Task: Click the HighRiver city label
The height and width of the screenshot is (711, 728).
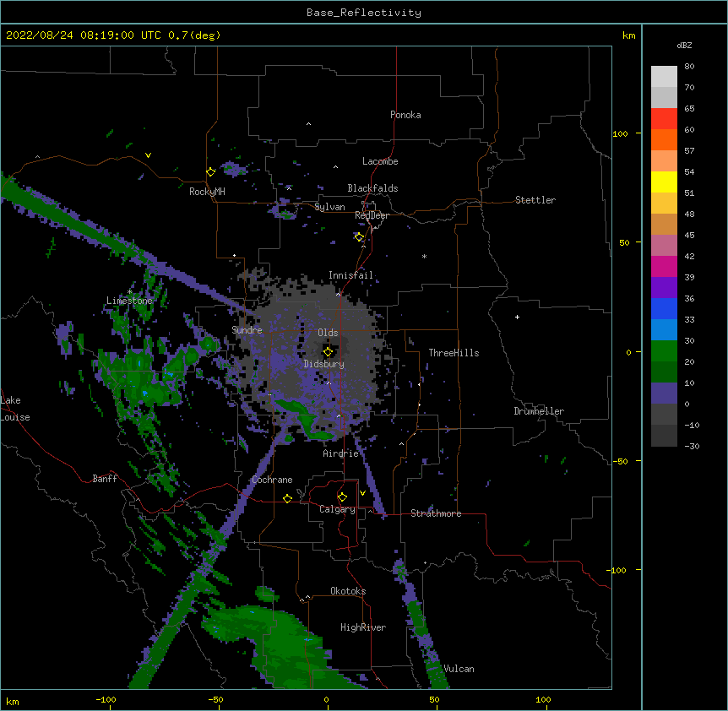Action: tap(363, 627)
